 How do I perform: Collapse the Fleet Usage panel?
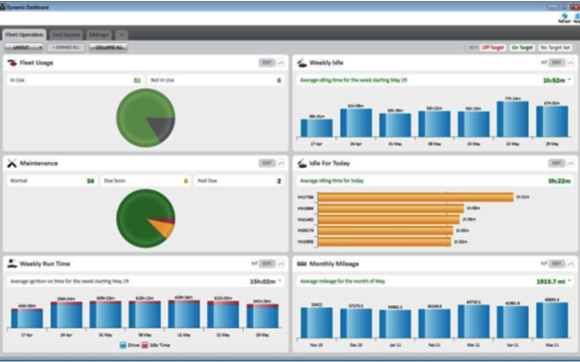pyautogui.click(x=281, y=63)
